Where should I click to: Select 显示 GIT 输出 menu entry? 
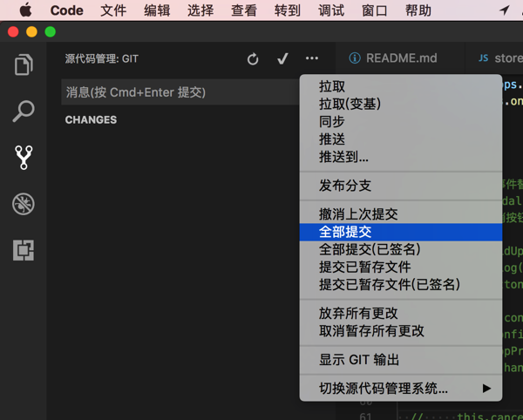point(401,360)
